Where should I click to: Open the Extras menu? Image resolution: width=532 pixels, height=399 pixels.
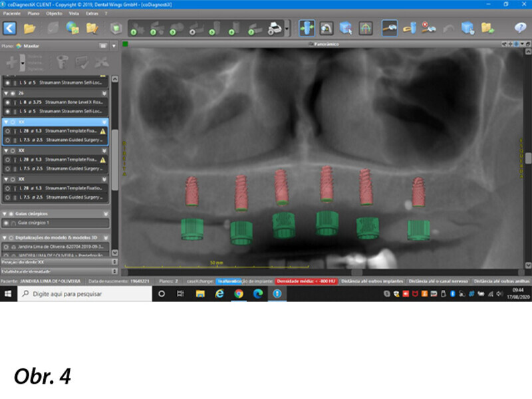point(92,13)
